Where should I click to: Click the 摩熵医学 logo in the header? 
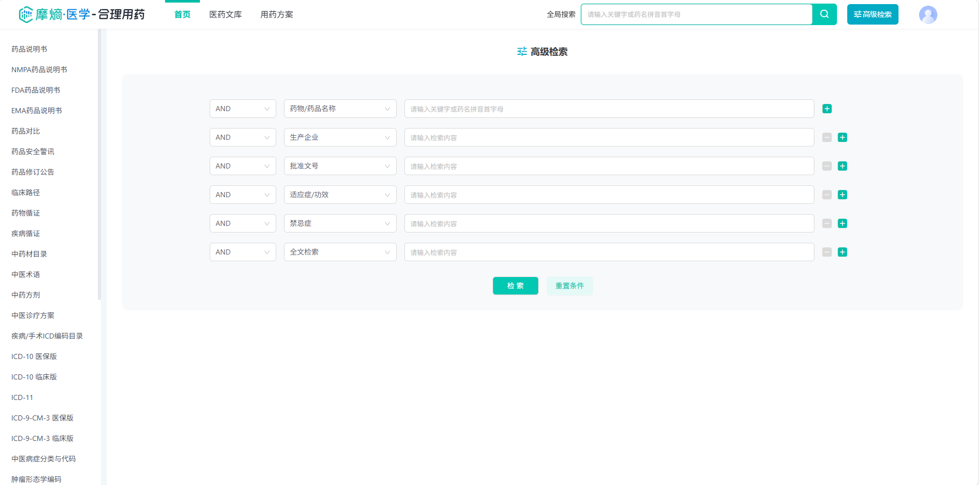81,14
